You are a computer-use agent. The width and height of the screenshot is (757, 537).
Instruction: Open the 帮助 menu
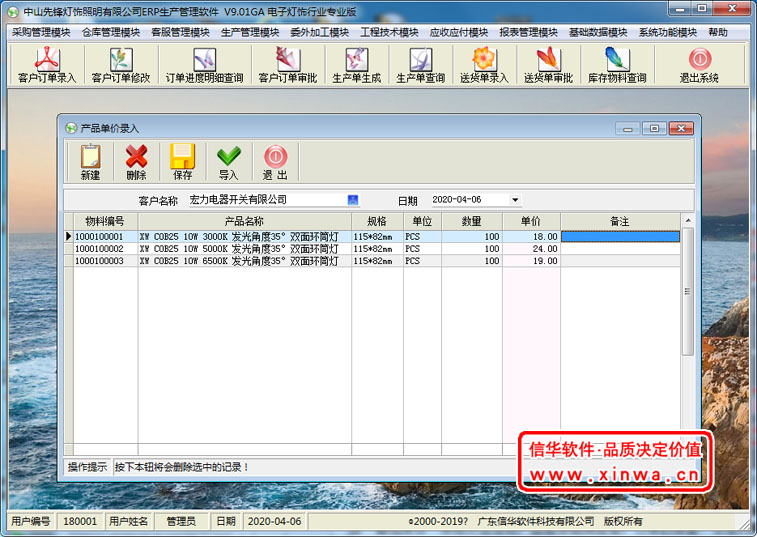[718, 32]
